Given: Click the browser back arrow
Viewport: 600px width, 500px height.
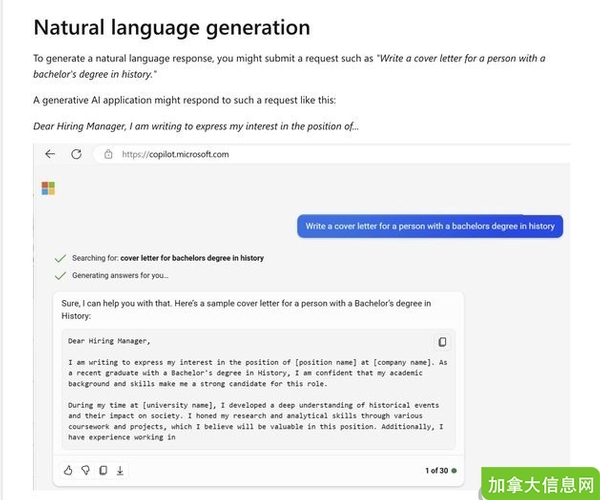Looking at the screenshot, I should pos(50,154).
